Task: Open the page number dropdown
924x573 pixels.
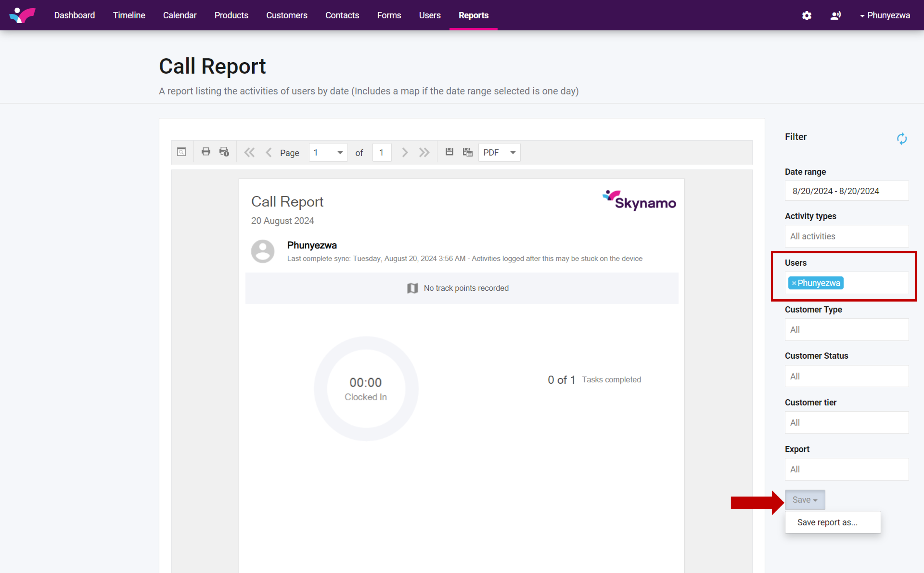Action: 328,152
